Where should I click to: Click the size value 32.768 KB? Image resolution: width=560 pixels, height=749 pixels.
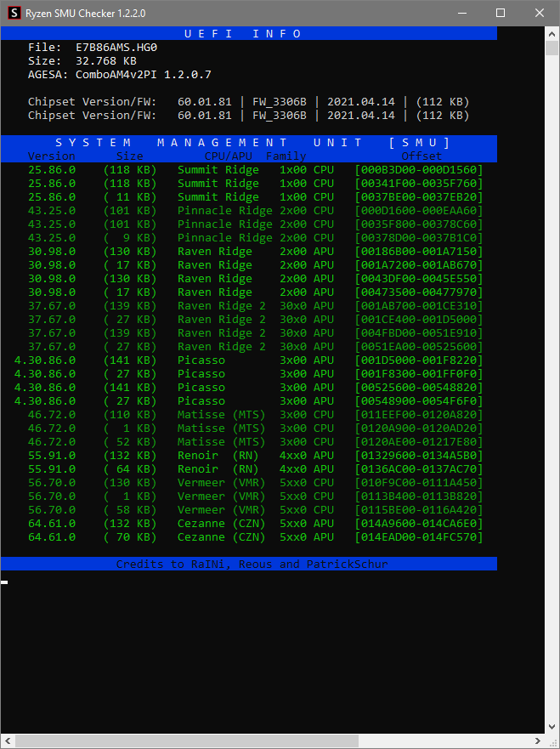click(106, 61)
